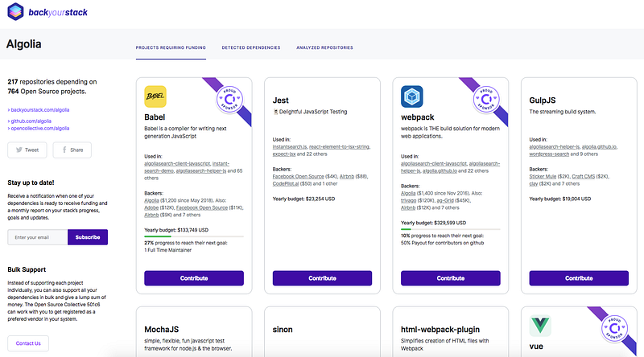Click the BackYourStack hexagon logo icon
The height and width of the screenshot is (357, 644).
tap(15, 11)
